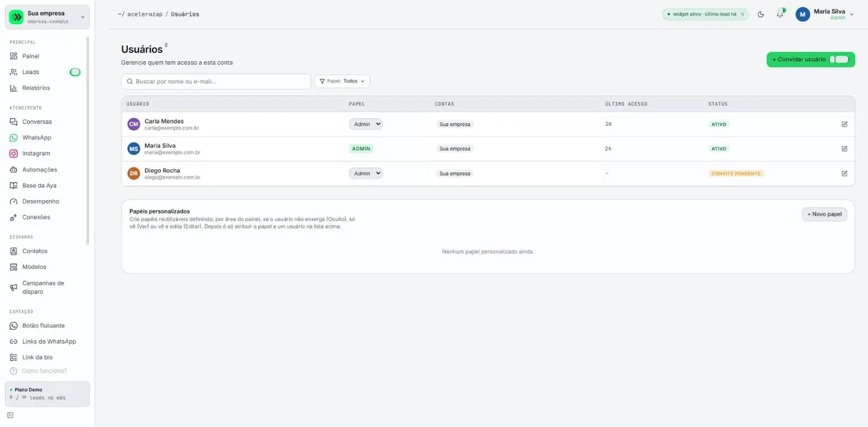Open the Conexões plug icon
This screenshot has width=868, height=427.
[x=14, y=217]
